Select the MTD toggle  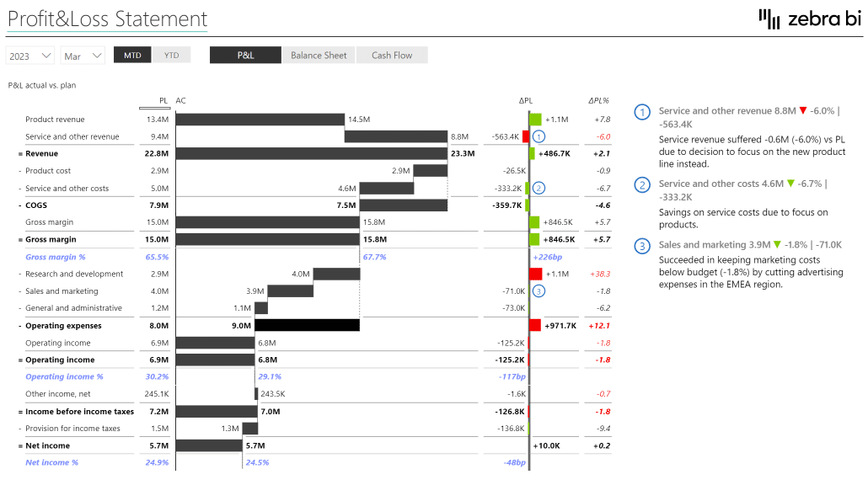(x=131, y=55)
